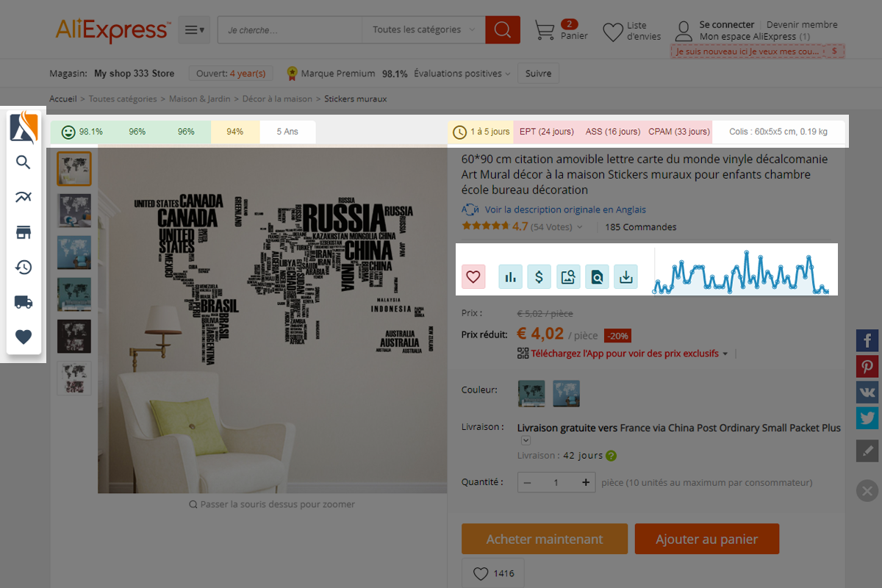Click the pink heart favorite button in toolbar
This screenshot has width=882, height=588.
tap(473, 276)
